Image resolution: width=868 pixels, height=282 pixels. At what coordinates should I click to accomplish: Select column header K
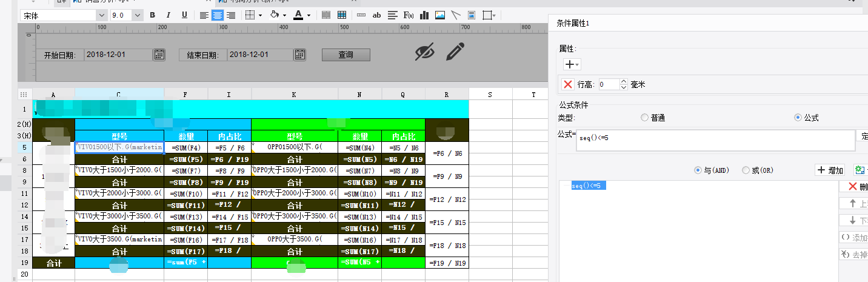click(295, 94)
